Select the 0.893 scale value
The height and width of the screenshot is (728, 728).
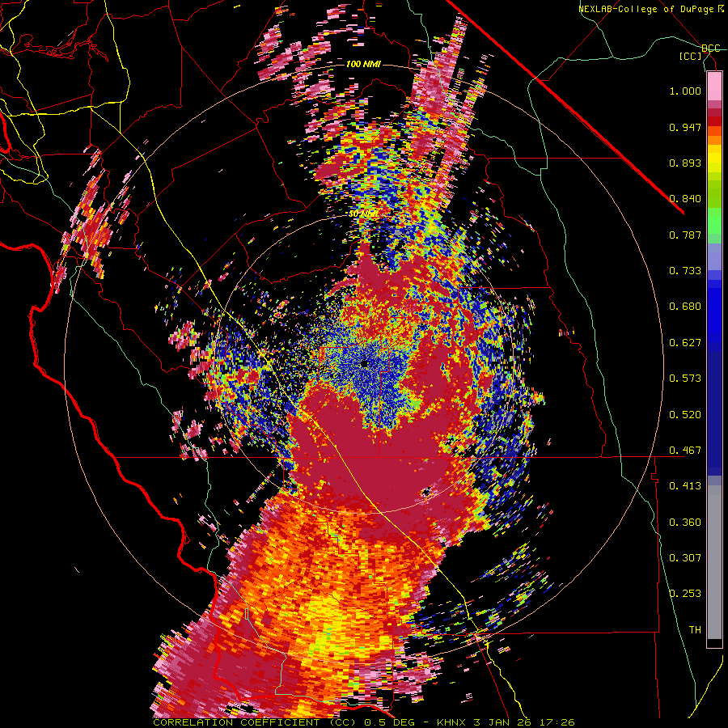(685, 163)
